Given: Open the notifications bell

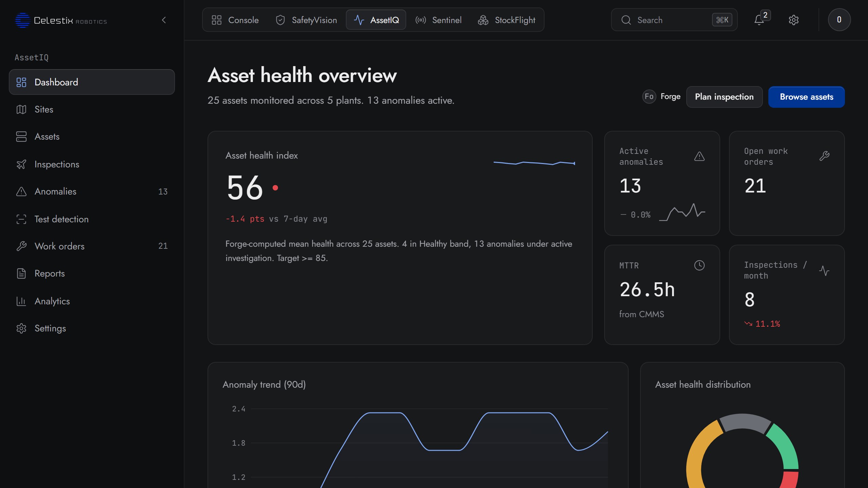Looking at the screenshot, I should (759, 20).
